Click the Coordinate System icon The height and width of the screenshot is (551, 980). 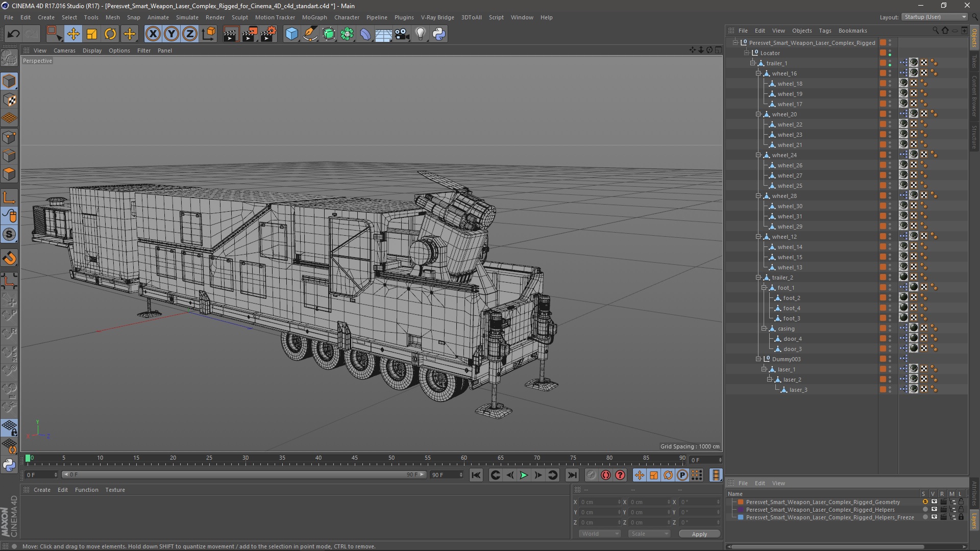coord(208,34)
